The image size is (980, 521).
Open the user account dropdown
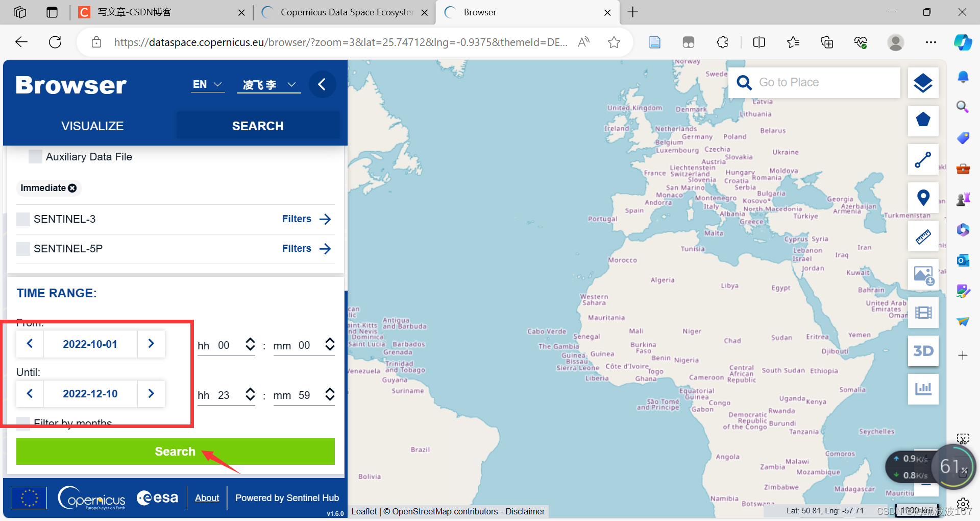[269, 85]
